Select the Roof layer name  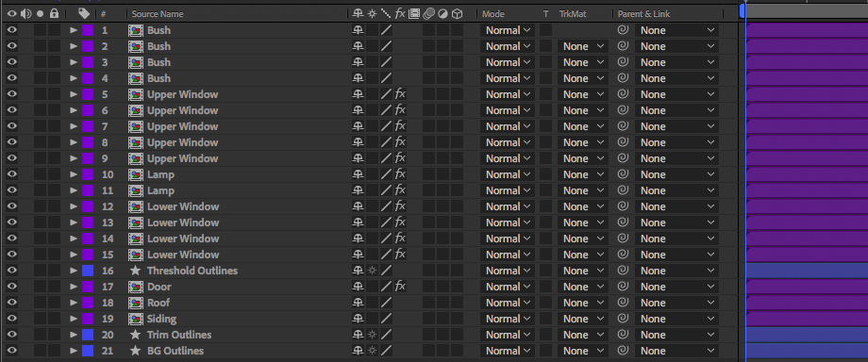click(159, 303)
